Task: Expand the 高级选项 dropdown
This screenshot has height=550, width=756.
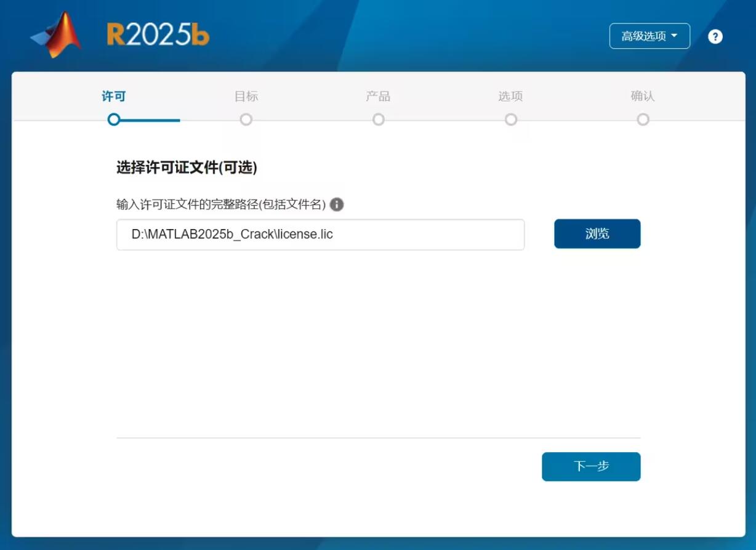Action: [x=649, y=36]
